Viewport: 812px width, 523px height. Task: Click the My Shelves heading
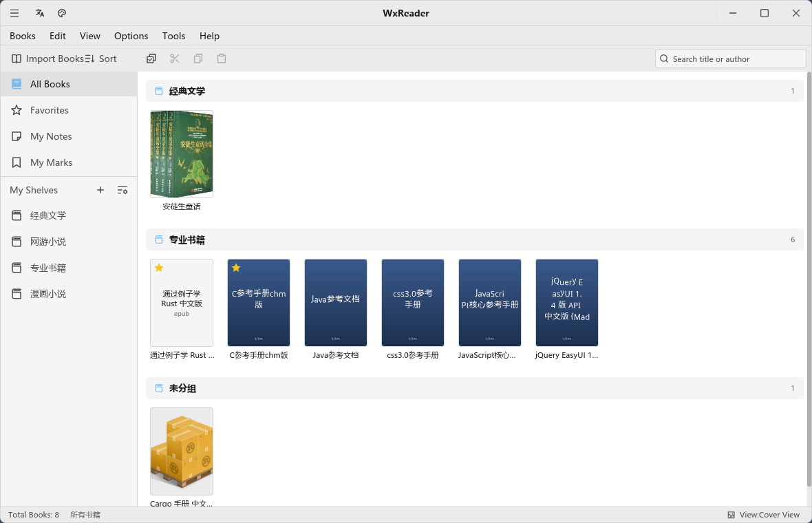pos(34,190)
